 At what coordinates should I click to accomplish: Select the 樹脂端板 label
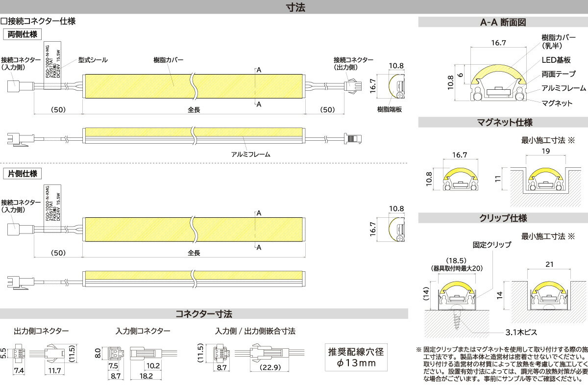point(390,109)
